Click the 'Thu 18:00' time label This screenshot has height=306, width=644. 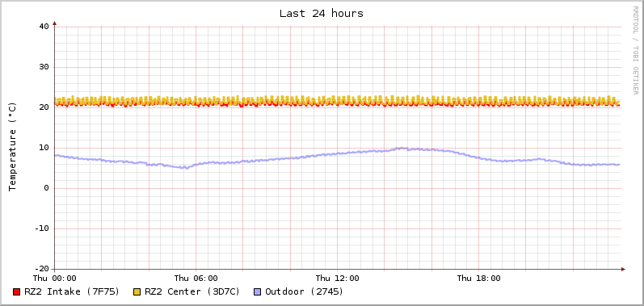pyautogui.click(x=479, y=279)
